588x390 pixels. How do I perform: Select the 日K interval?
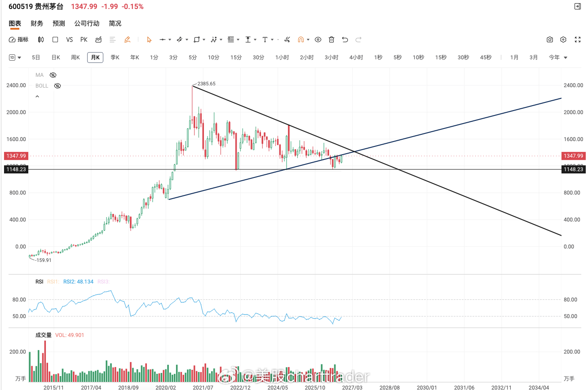(x=56, y=58)
